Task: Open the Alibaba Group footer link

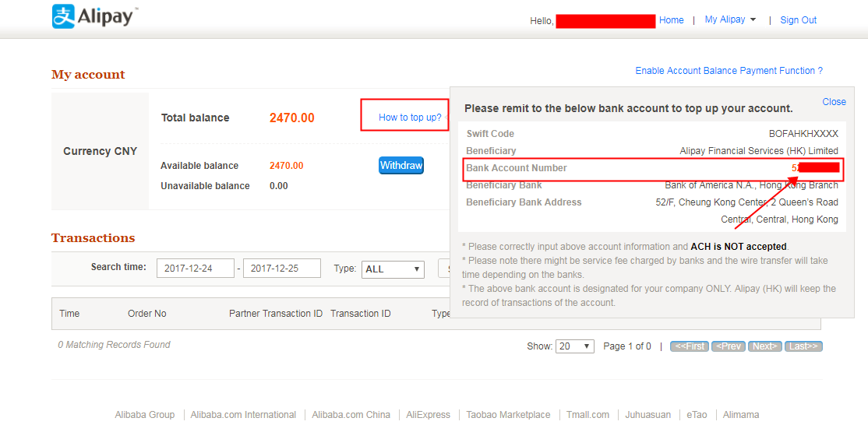Action: coord(144,415)
